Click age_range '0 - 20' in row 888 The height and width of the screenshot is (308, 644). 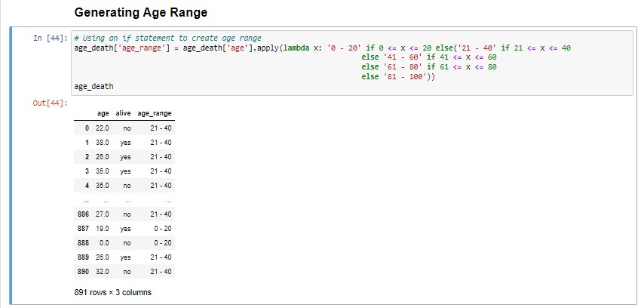pyautogui.click(x=163, y=243)
